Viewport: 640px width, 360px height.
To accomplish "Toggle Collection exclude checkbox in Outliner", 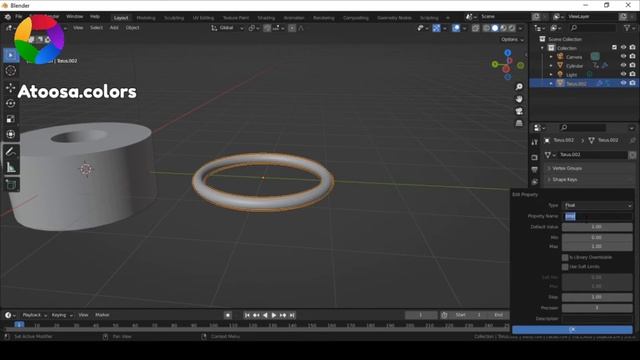I will coord(614,48).
